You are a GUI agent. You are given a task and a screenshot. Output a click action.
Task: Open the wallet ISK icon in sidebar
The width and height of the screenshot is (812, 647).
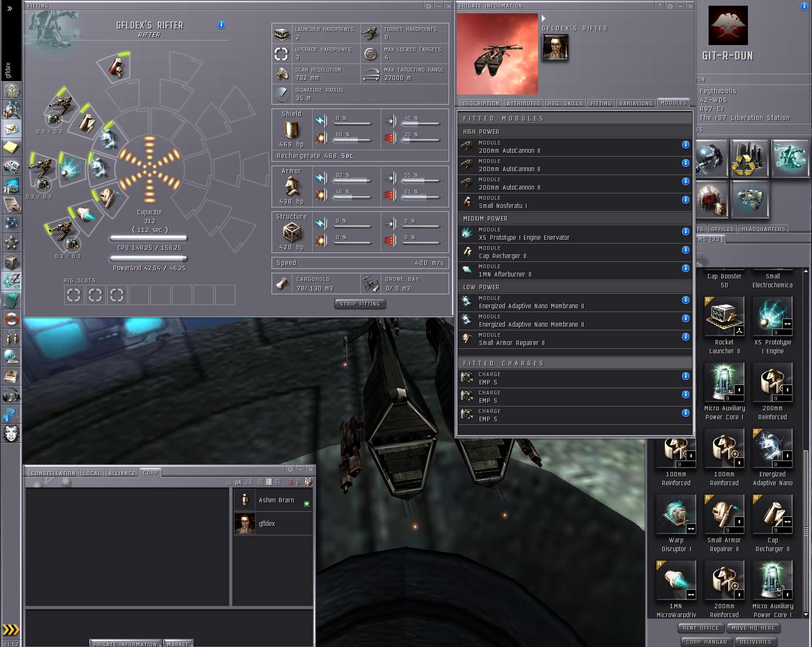tap(11, 280)
